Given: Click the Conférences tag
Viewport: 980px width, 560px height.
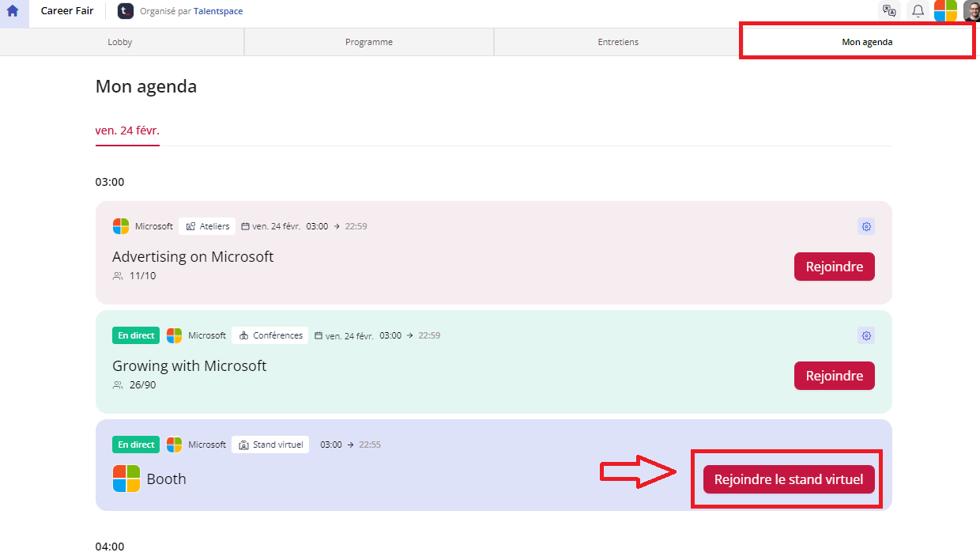Looking at the screenshot, I should [270, 335].
